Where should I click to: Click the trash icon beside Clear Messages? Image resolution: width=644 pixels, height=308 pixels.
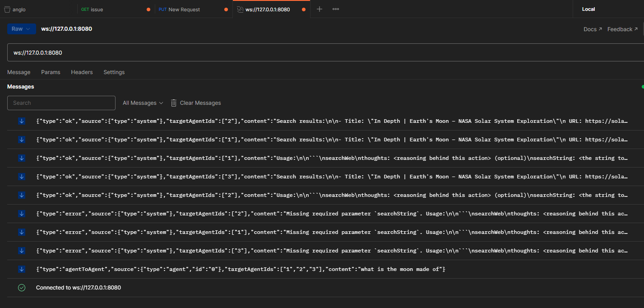tap(174, 103)
